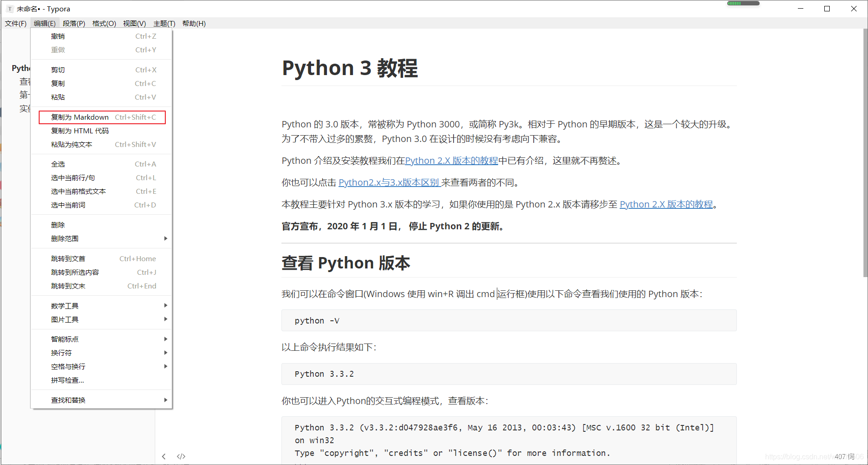Open the 主题(T) menu
Screen dimensions: 868x465
164,23
